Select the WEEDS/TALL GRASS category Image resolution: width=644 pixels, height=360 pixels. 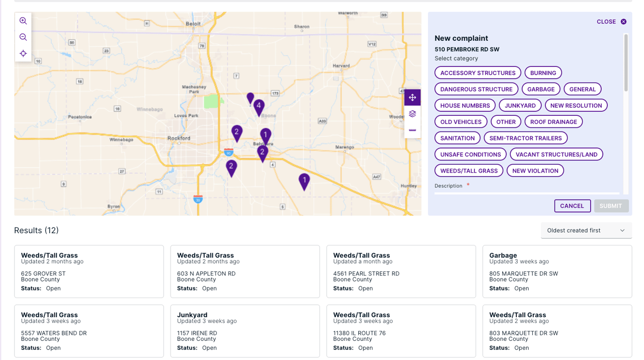[468, 170]
